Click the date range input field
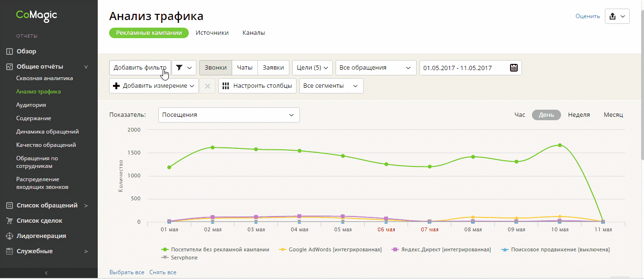Screen dimensions: 644x279 point(470,68)
